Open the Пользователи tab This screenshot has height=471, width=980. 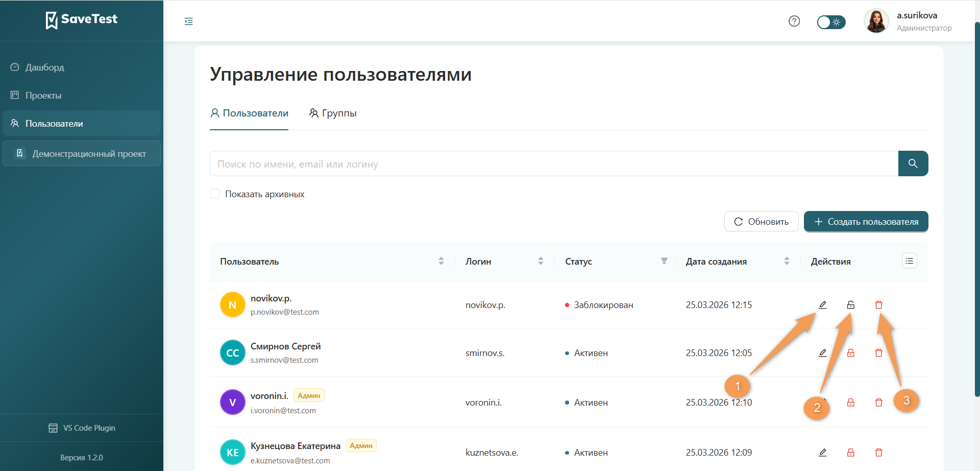(249, 113)
